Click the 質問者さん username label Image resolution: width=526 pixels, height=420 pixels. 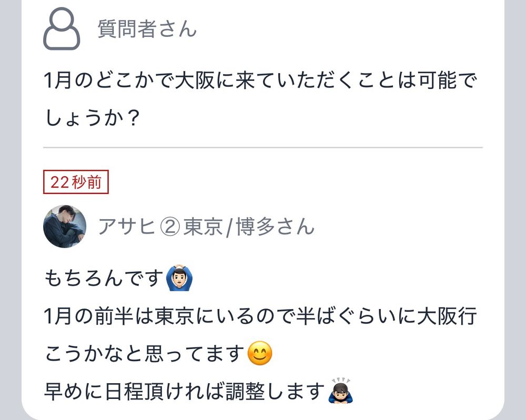pos(147,29)
